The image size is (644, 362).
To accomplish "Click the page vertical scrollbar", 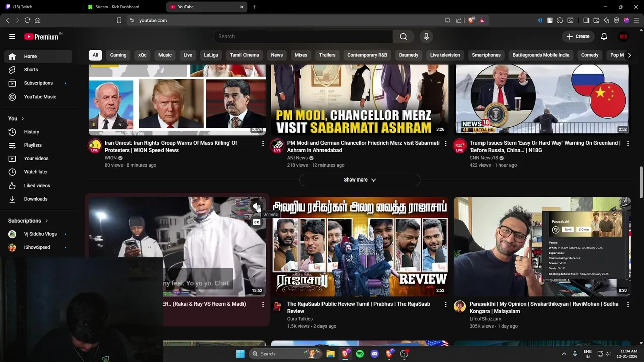I will coord(641,184).
